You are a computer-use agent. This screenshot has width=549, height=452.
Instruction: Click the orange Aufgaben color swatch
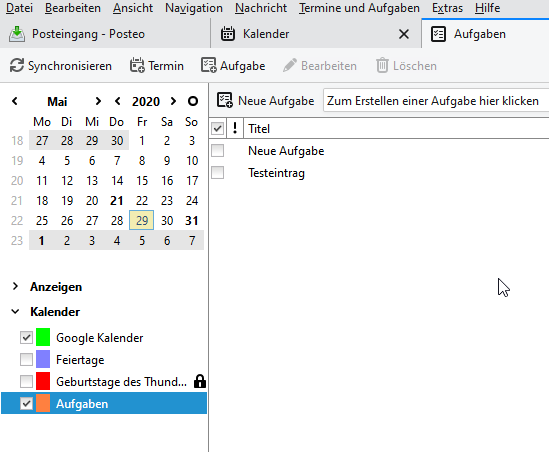click(x=43, y=403)
